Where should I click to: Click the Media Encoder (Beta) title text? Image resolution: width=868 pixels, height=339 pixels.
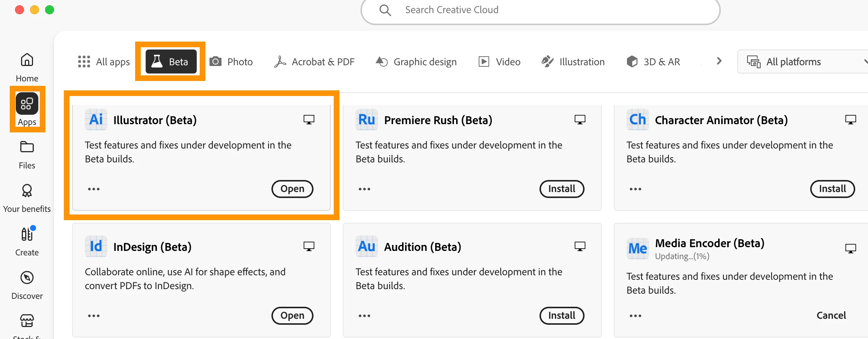[x=710, y=243]
